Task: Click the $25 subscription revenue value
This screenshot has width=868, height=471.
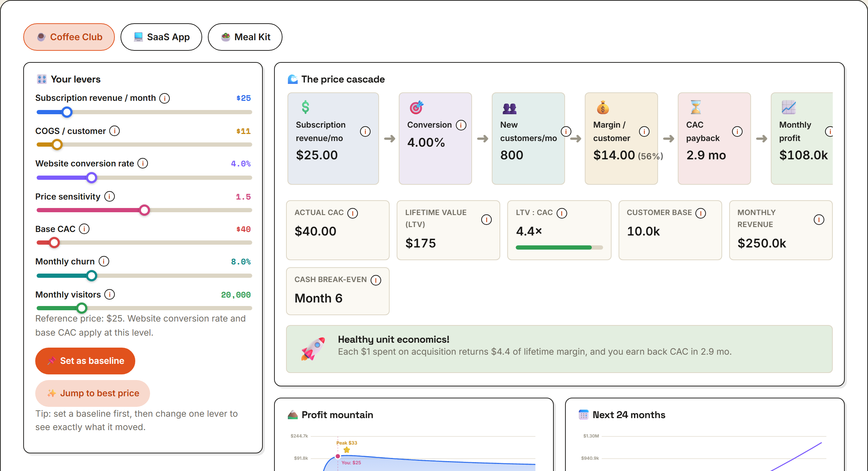Action: coord(243,98)
